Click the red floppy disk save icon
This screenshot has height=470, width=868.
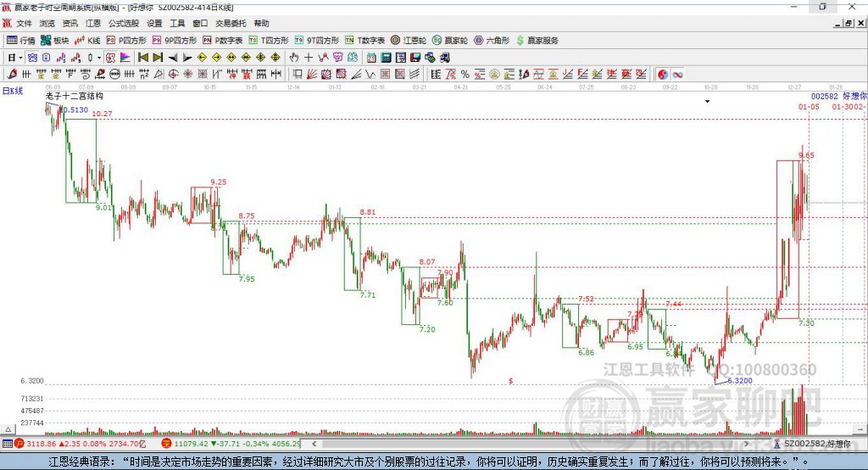click(x=415, y=58)
